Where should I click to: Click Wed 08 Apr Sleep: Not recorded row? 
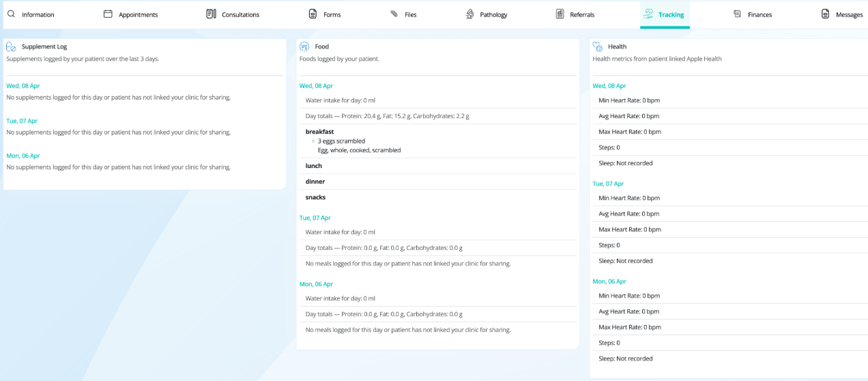730,163
